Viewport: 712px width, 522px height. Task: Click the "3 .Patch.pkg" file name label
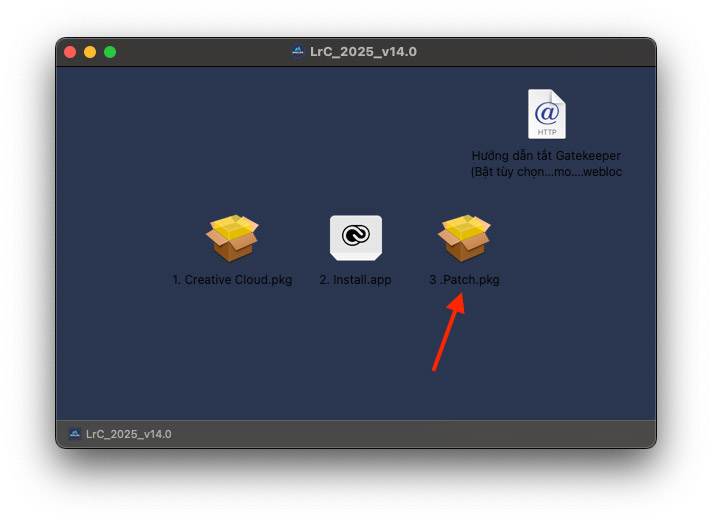point(464,280)
